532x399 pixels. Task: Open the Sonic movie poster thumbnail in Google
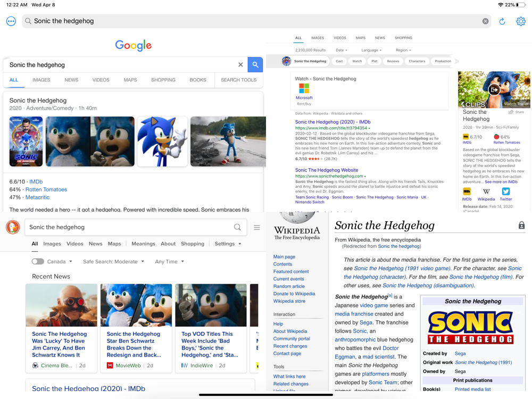click(26, 141)
